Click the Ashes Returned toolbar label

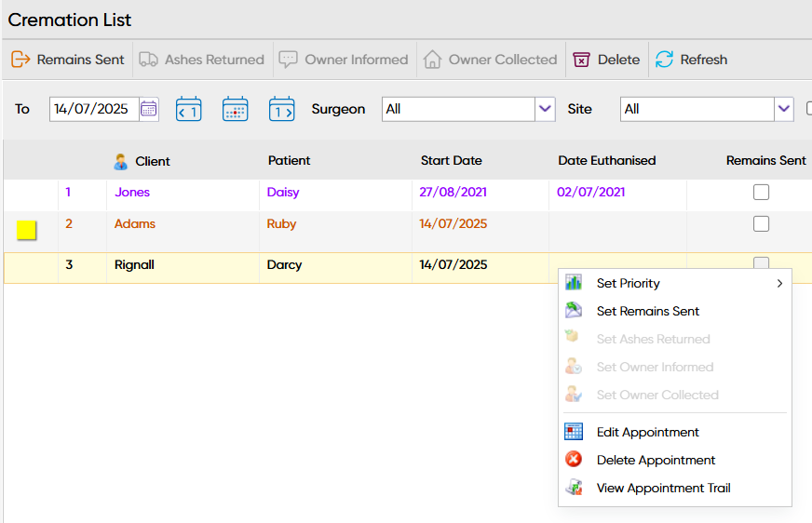(x=214, y=60)
